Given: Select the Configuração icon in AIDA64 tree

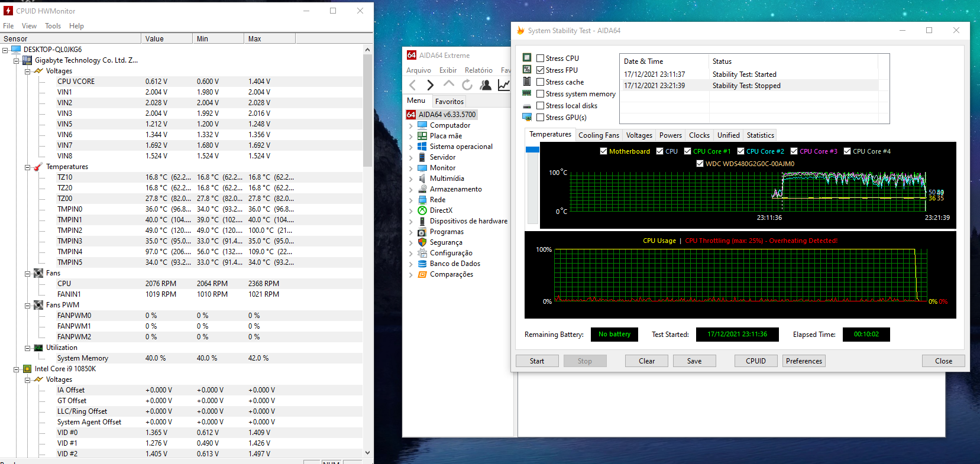Looking at the screenshot, I should [x=422, y=253].
